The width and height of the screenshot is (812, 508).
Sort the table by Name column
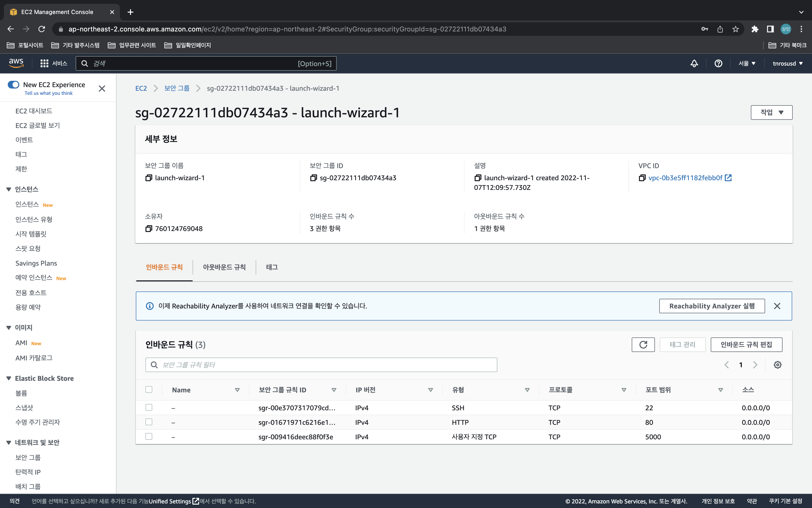click(237, 390)
